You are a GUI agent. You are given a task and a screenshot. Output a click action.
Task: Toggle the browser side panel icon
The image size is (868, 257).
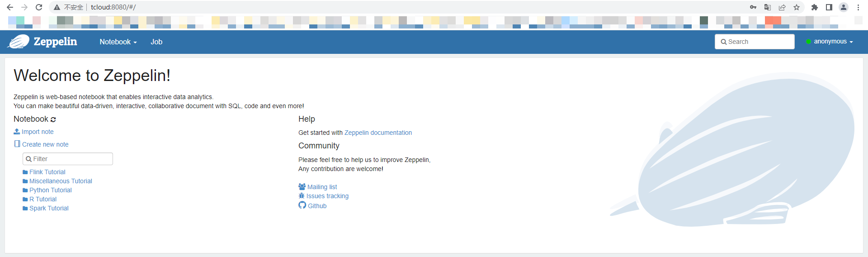[x=829, y=7]
